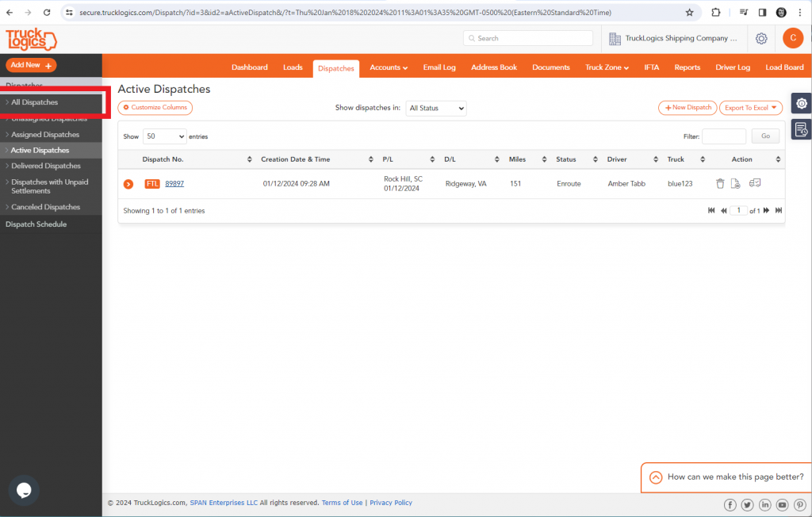Viewport: 812px width, 517px height.
Task: Open the right side notes history widget
Action: point(801,129)
